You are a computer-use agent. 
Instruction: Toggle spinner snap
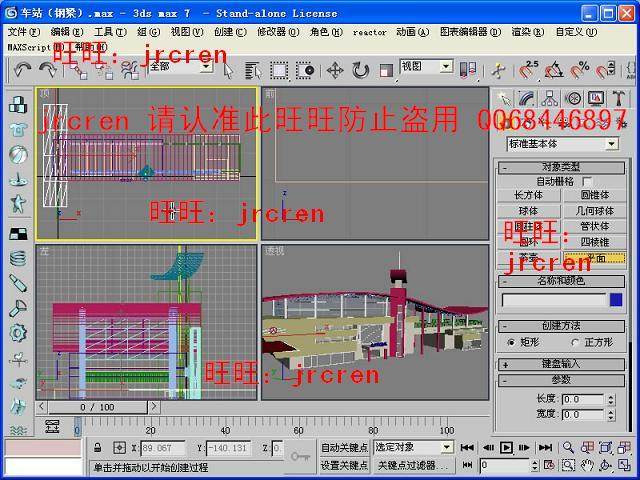605,70
